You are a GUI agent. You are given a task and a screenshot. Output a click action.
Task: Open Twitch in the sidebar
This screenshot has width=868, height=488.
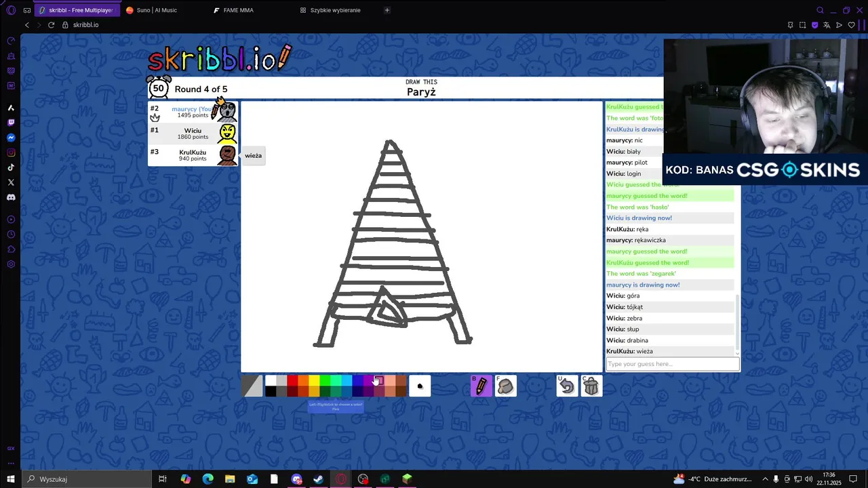point(11,123)
